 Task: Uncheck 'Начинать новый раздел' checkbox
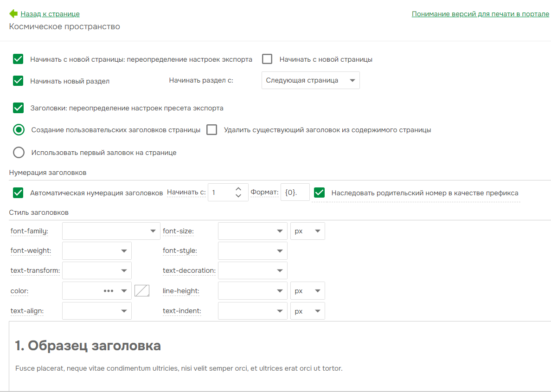(x=18, y=81)
